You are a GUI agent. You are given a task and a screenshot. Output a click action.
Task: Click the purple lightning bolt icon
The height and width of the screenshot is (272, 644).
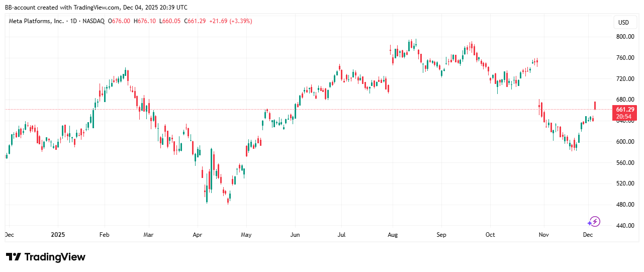594,222
